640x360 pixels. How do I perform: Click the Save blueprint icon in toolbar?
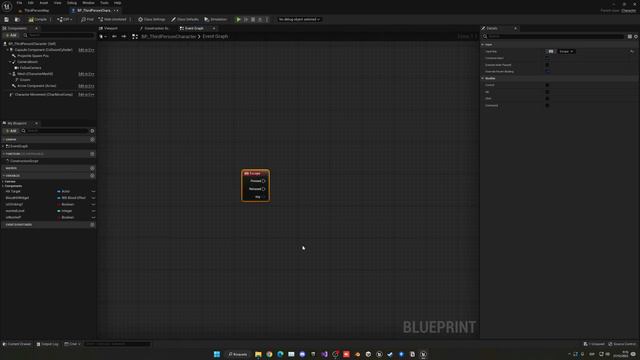[7, 19]
